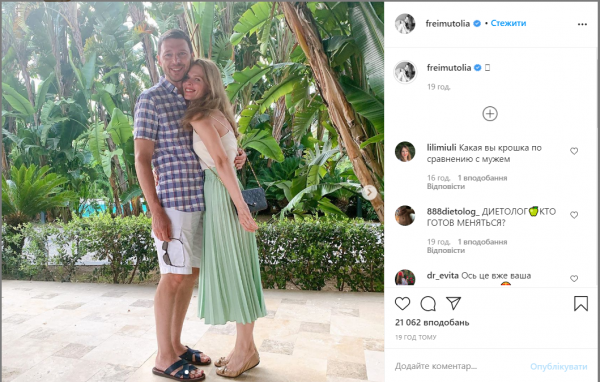Open lilimiuli profile avatar
Screen dimensions: 600x382
pos(405,152)
